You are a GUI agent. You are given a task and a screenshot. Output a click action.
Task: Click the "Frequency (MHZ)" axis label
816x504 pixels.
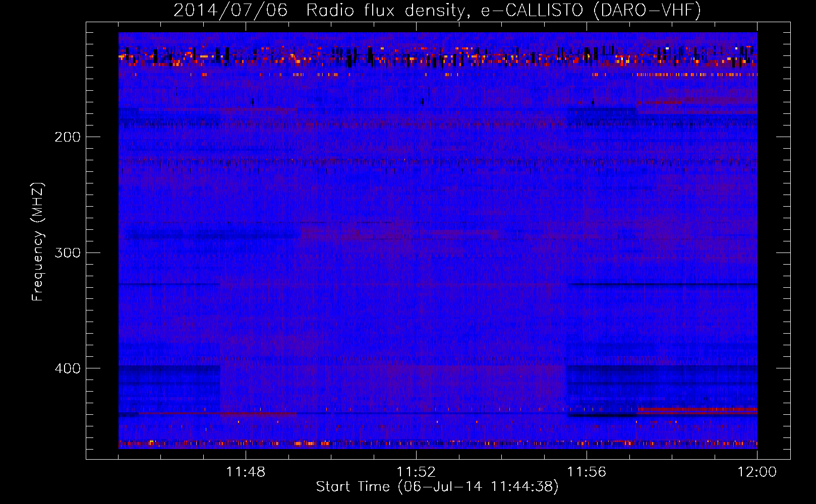(38, 242)
